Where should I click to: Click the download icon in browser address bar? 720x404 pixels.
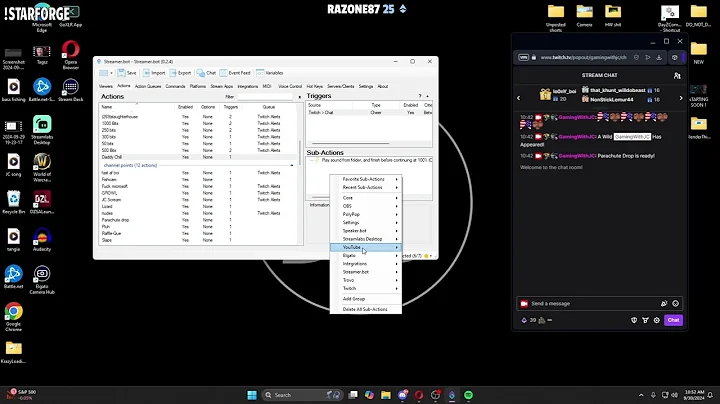point(659,57)
